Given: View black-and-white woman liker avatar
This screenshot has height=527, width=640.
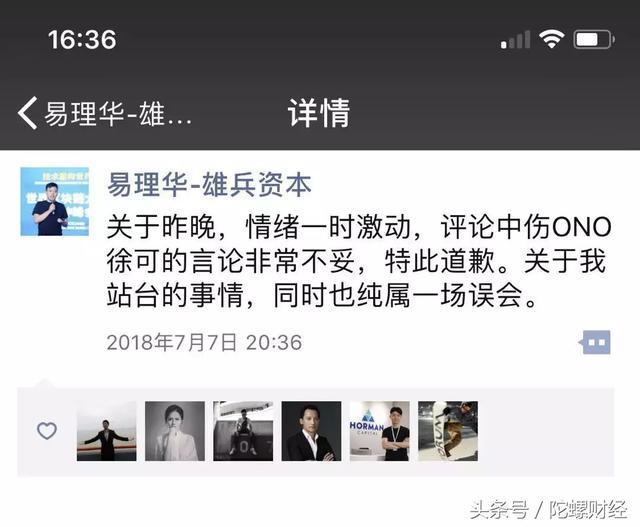Looking at the screenshot, I should click(175, 431).
